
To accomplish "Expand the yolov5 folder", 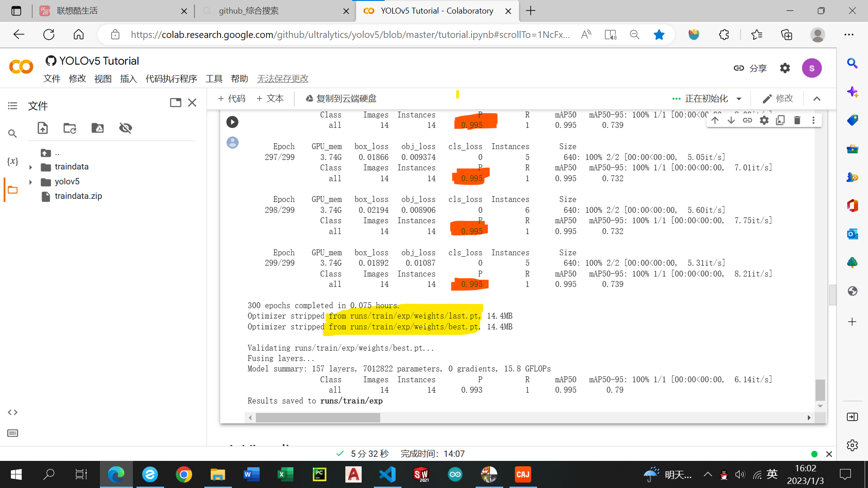I will 31,182.
